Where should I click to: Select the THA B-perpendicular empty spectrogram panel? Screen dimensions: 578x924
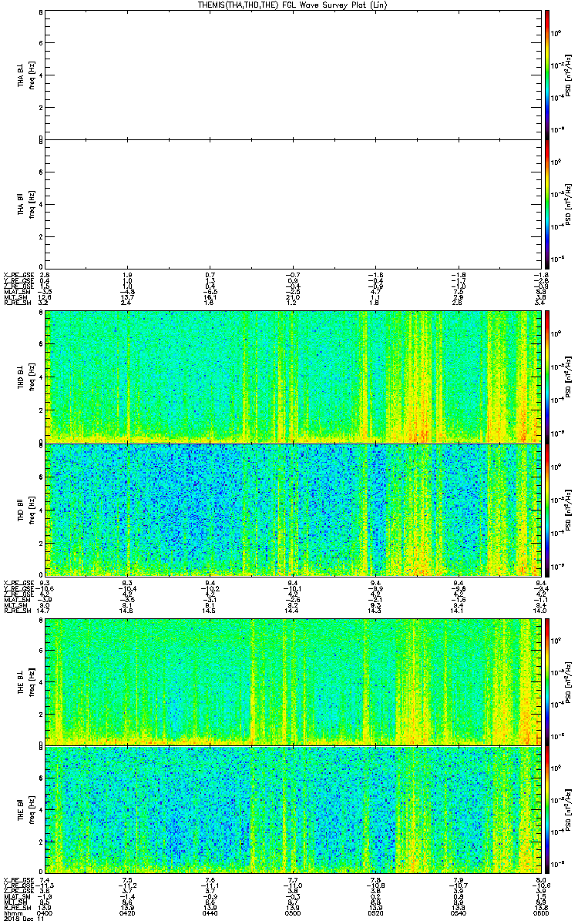coord(292,75)
